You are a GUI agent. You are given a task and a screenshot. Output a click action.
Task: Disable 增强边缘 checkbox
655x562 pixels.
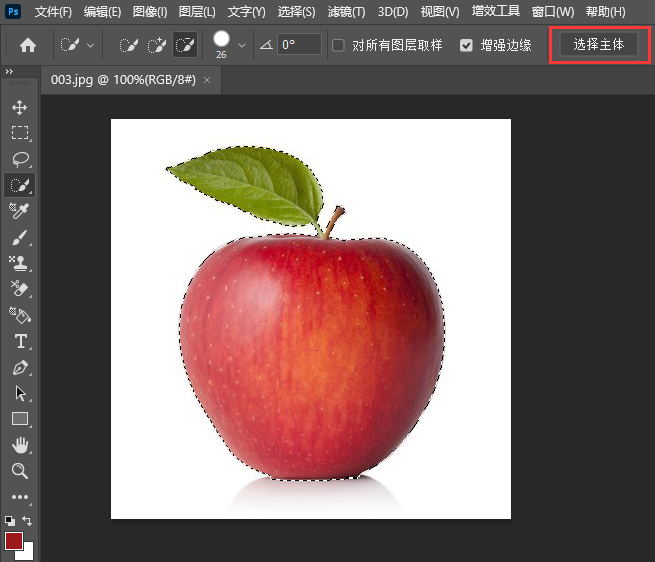(466, 45)
